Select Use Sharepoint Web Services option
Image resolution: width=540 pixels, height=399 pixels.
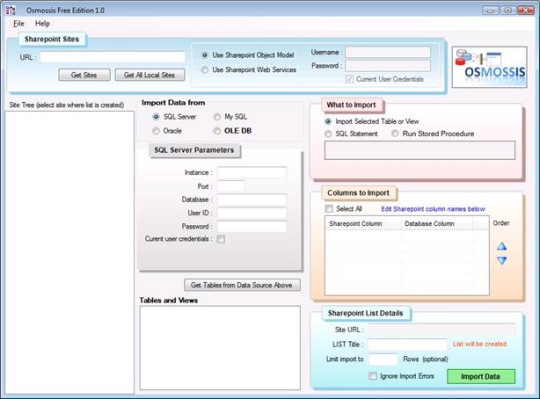tap(205, 70)
